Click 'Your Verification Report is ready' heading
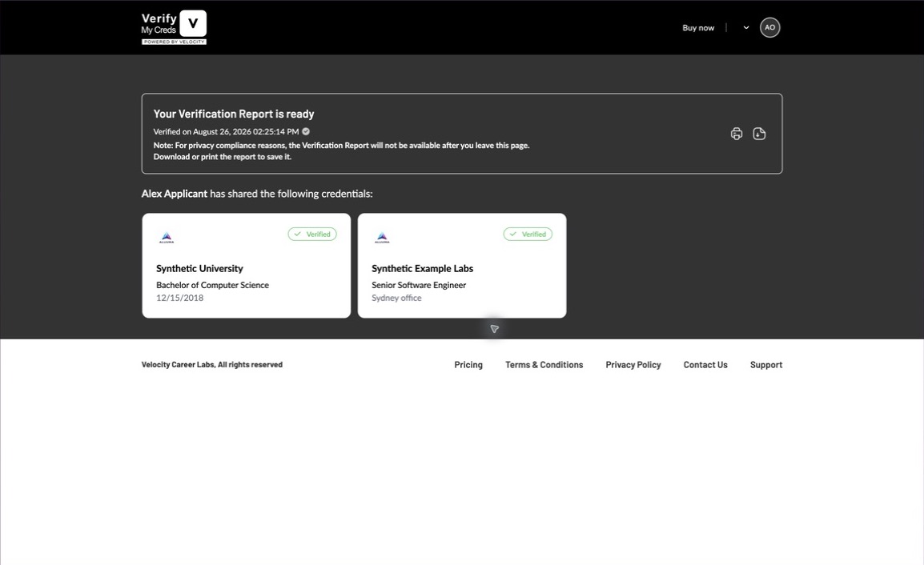924x565 pixels. [x=233, y=114]
